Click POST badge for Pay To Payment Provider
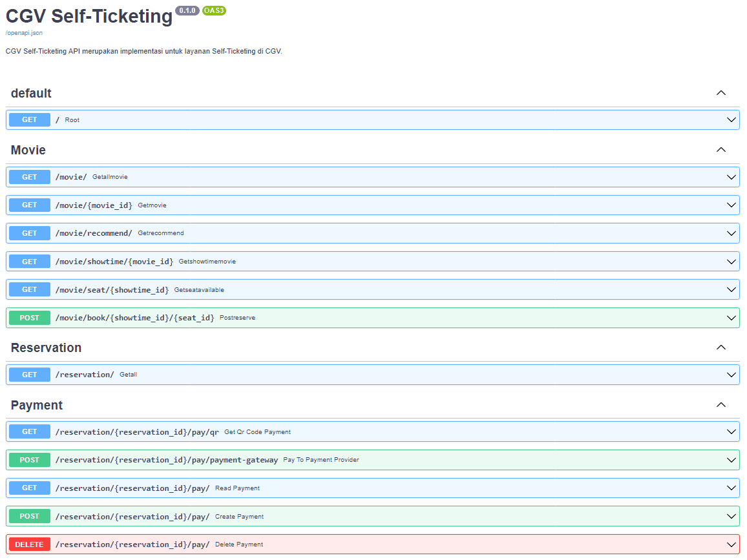747x560 pixels. pos(30,460)
